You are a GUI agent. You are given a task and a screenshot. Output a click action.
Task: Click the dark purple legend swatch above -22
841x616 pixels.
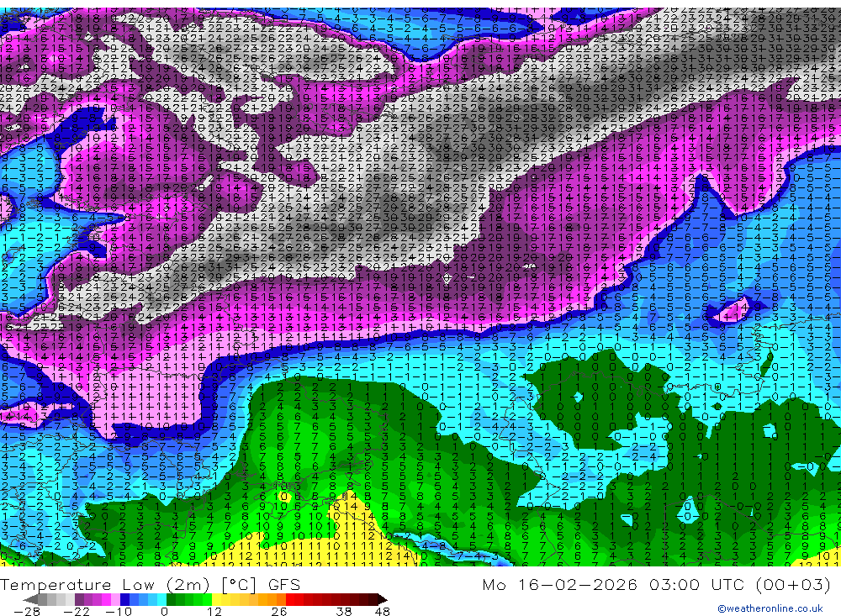pyautogui.click(x=79, y=599)
